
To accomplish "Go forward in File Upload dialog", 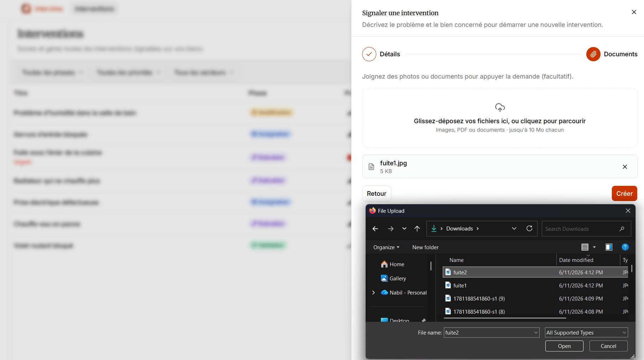I will [390, 229].
